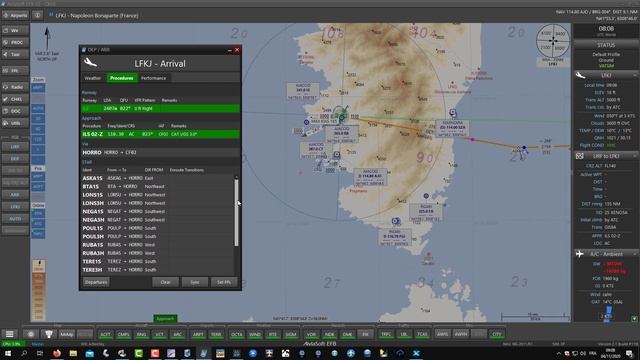
Task: Select the NEGA1S STAR row
Action: (158, 211)
